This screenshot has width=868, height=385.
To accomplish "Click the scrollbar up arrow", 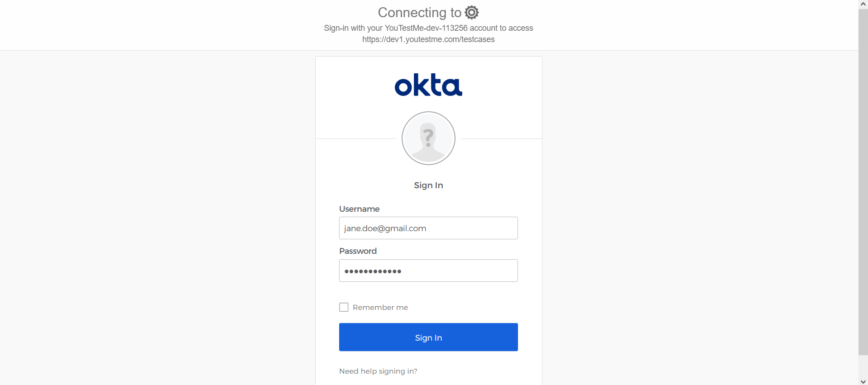I will coord(863,4).
